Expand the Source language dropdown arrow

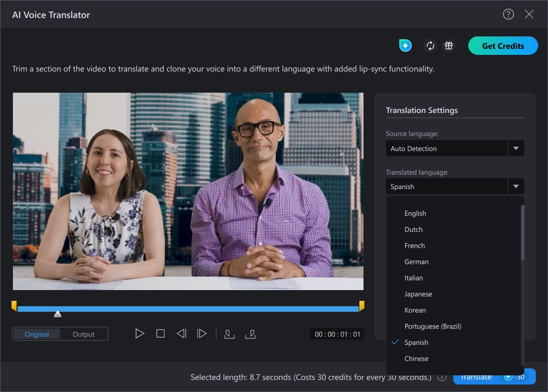[x=516, y=148]
